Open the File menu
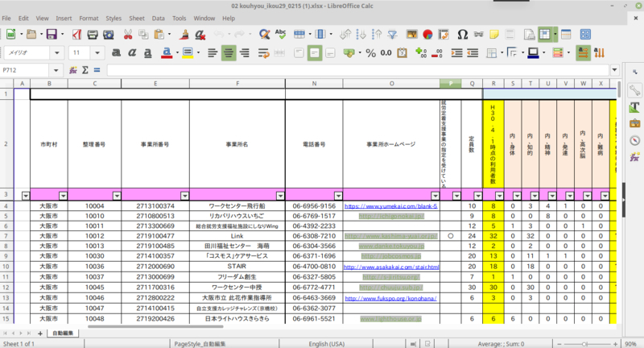The image size is (644, 348). (x=6, y=18)
